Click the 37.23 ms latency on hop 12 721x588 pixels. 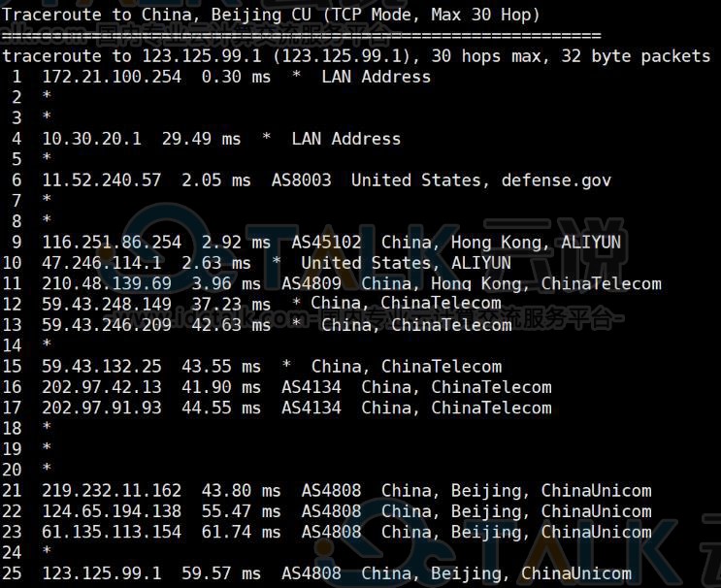click(231, 305)
